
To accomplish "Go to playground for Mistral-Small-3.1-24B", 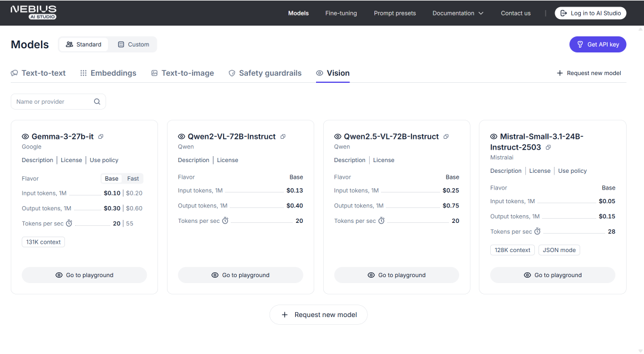I will pyautogui.click(x=552, y=275).
